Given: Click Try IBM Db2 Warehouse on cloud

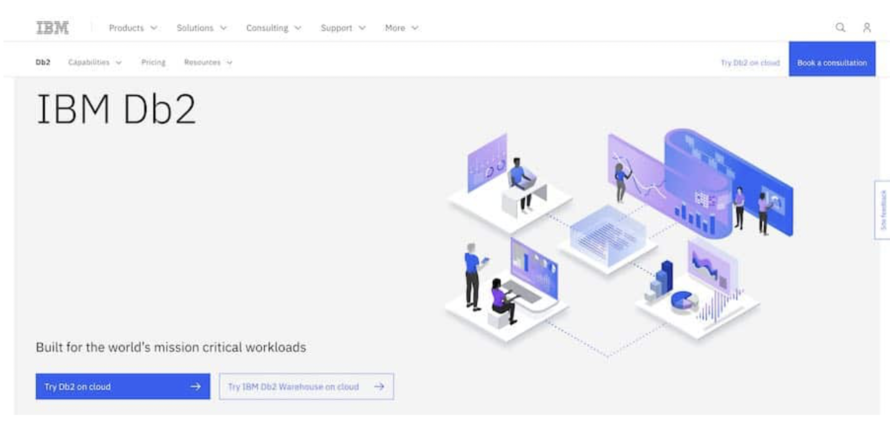Looking at the screenshot, I should tap(307, 387).
